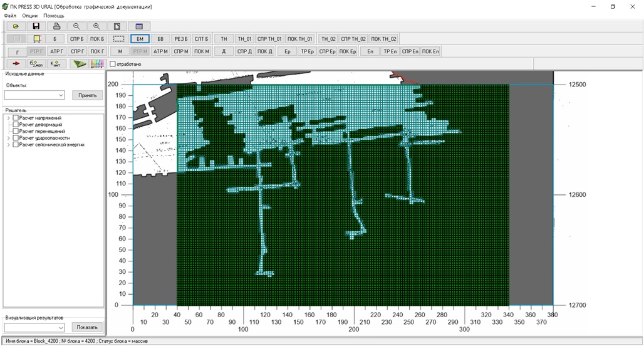Click the ТР Еп button
644x346 pixels.
390,51
